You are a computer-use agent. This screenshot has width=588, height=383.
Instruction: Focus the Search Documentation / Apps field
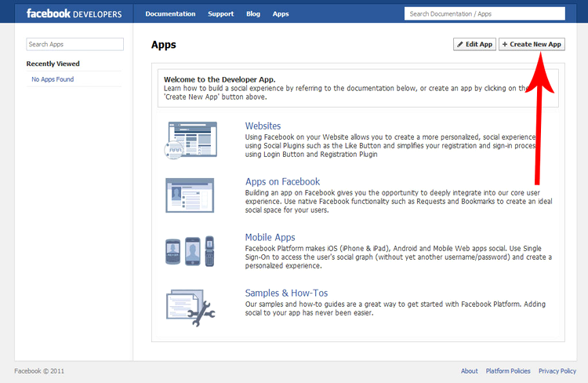coord(485,14)
